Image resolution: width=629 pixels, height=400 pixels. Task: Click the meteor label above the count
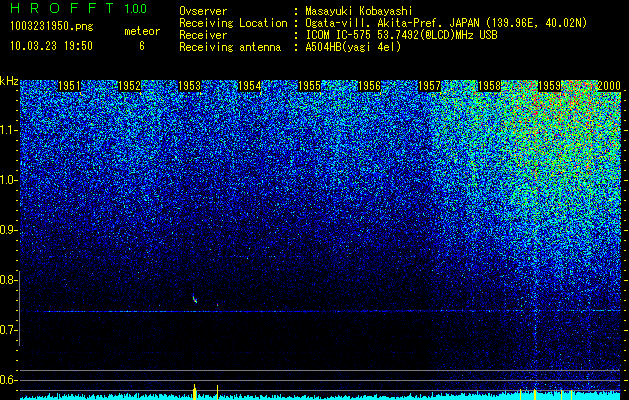[142, 32]
